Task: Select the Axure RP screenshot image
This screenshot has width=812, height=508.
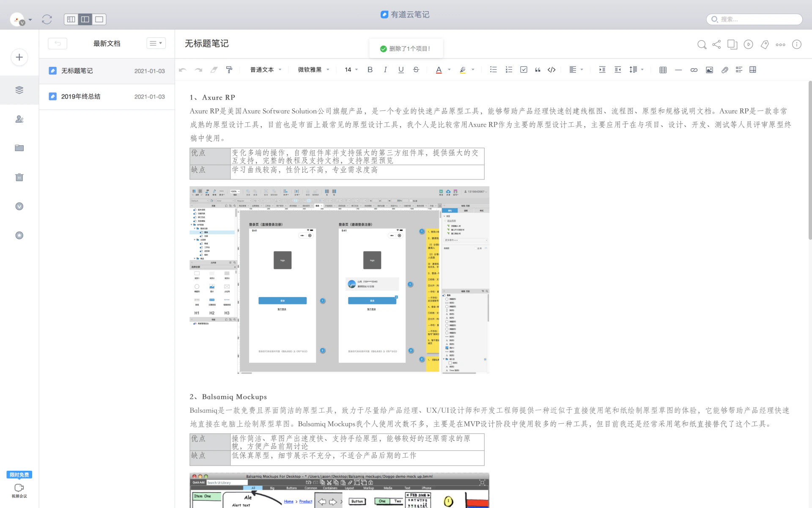Action: [x=339, y=280]
